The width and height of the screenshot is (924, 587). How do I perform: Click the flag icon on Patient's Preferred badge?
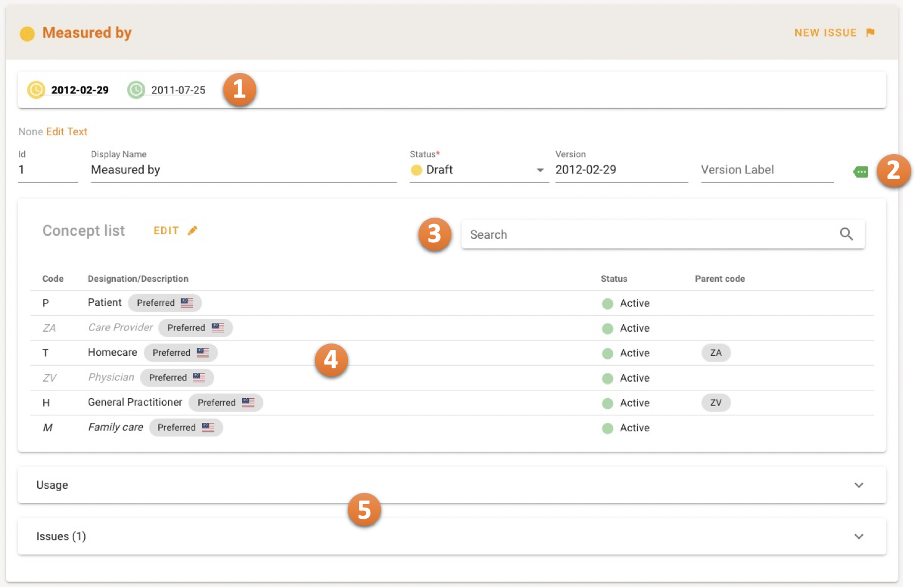pos(187,303)
